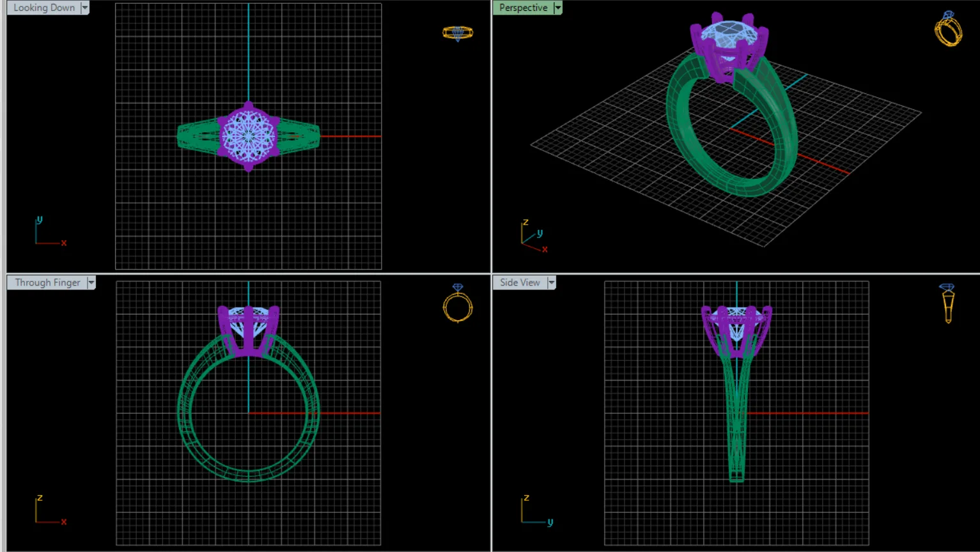Select the gemstone in the Looking Down viewport

click(x=249, y=136)
